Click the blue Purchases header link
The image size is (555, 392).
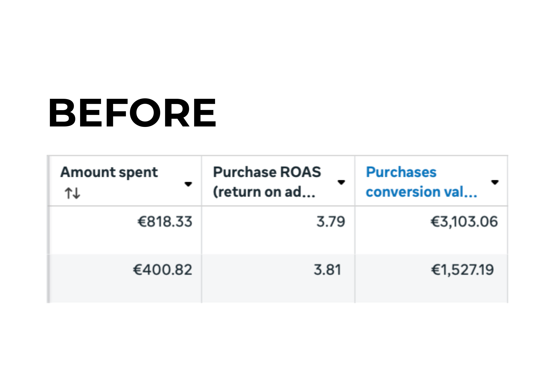click(x=401, y=172)
